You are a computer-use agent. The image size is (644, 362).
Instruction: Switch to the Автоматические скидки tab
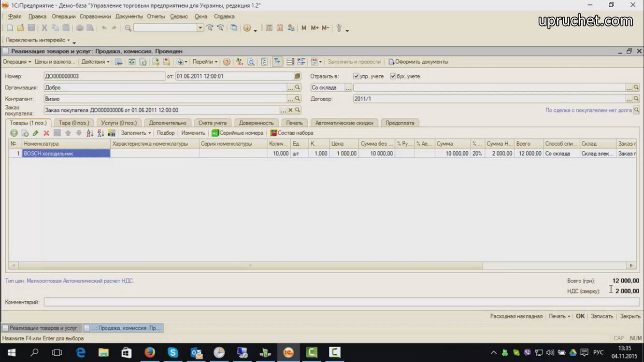click(344, 123)
